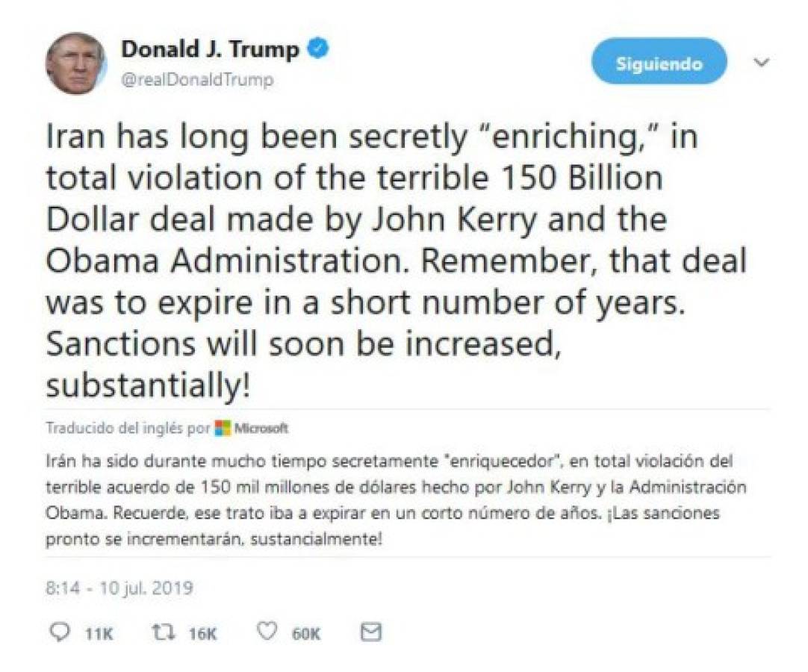Screen dimensions: 808x672
Task: Expand the tweet options chevron
Action: 761,63
